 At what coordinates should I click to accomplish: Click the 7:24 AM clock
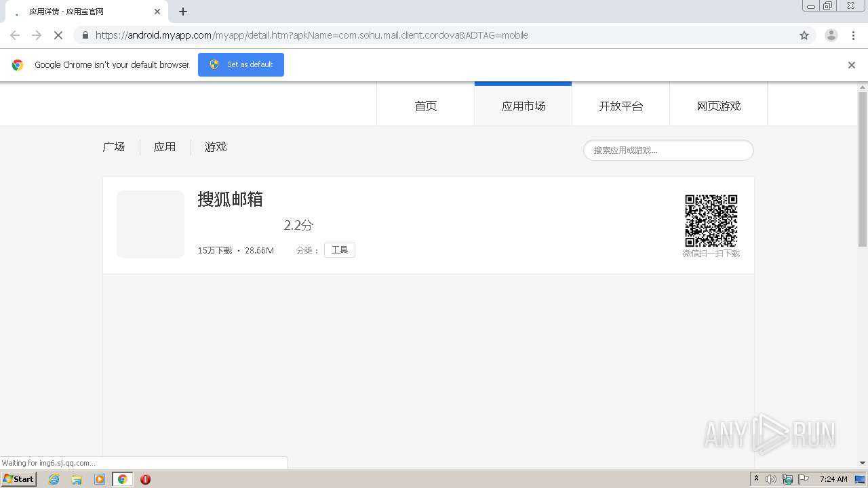[x=833, y=479]
